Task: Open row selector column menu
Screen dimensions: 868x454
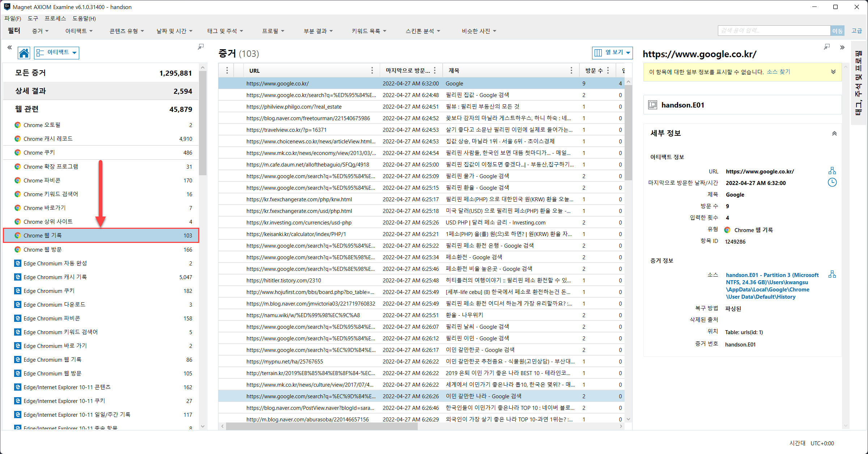Action: pos(227,71)
